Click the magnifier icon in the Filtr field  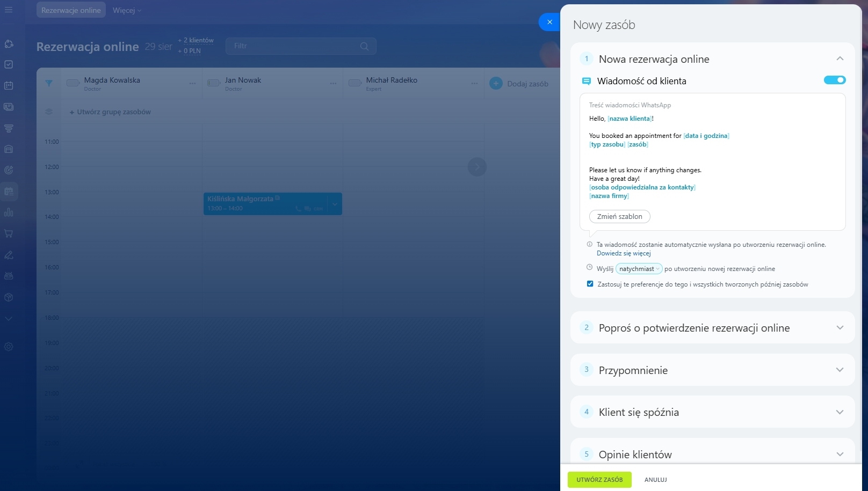click(364, 46)
